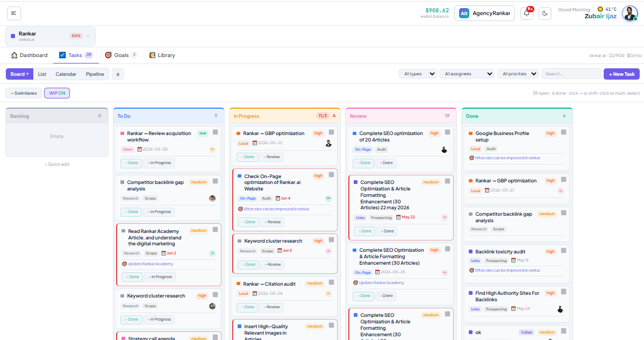Tick checkbox on Backlink toxicity audit card
The image size is (644, 340).
point(563,251)
